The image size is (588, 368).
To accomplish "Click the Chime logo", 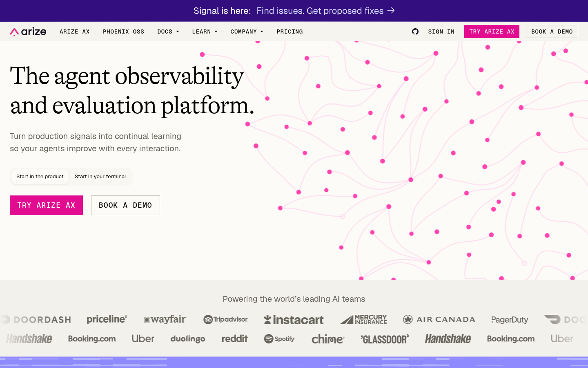I will (328, 339).
